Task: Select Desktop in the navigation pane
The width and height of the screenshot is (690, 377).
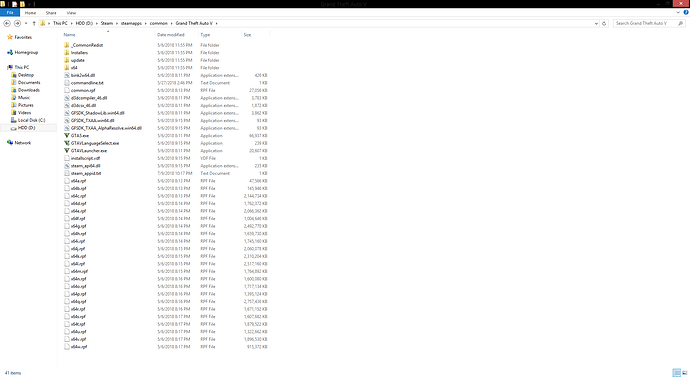Action: click(x=26, y=75)
